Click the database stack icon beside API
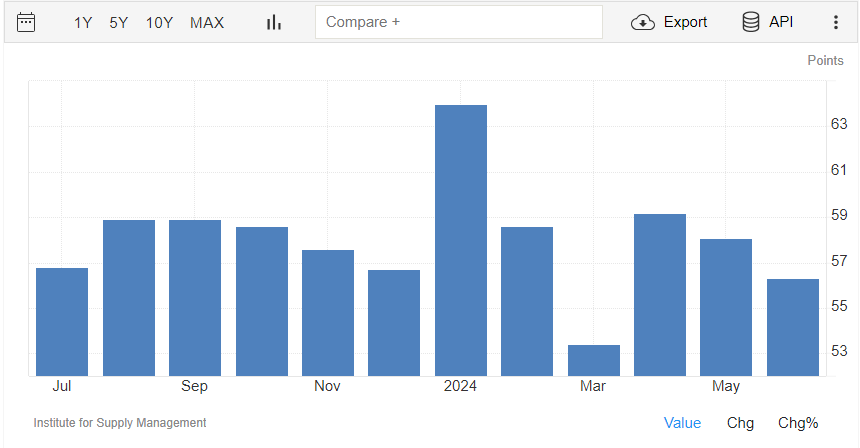 [751, 22]
